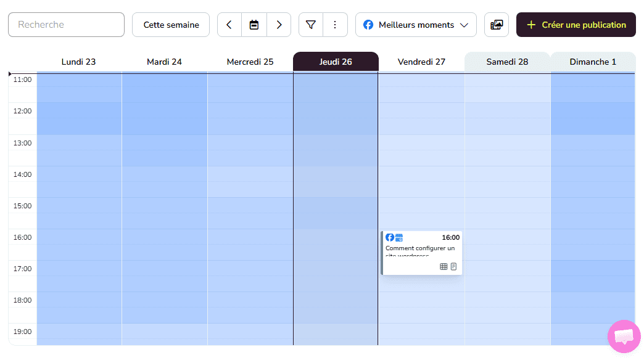
Task: Click the Cette semaine button
Action: pyautogui.click(x=171, y=25)
